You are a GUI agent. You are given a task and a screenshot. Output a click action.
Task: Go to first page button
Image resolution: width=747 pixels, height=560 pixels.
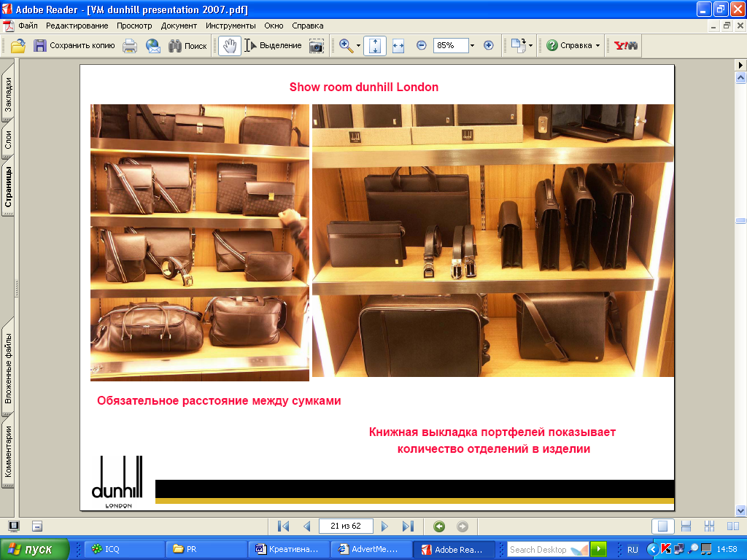click(x=284, y=526)
